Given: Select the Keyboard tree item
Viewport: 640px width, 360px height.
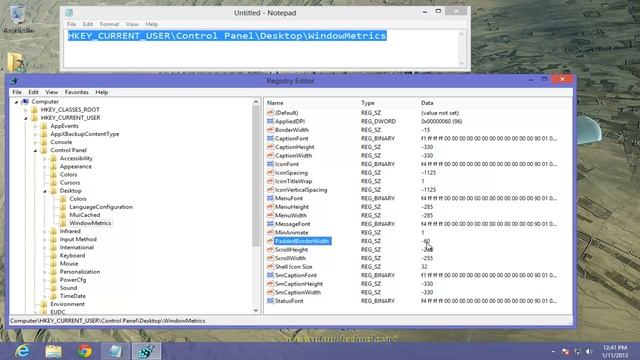Looking at the screenshot, I should pyautogui.click(x=72, y=256).
